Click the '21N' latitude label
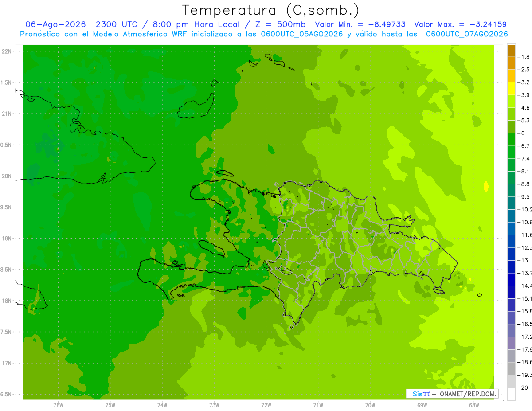The image size is (532, 411). click(x=7, y=114)
